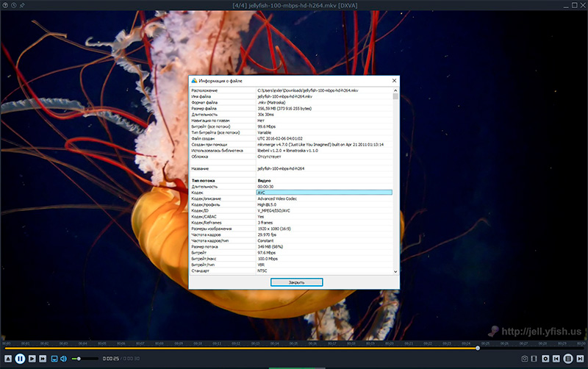Viewport: 588px width, 369px height.
Task: Click the aspect ratio panel icon
Action: 534,358
